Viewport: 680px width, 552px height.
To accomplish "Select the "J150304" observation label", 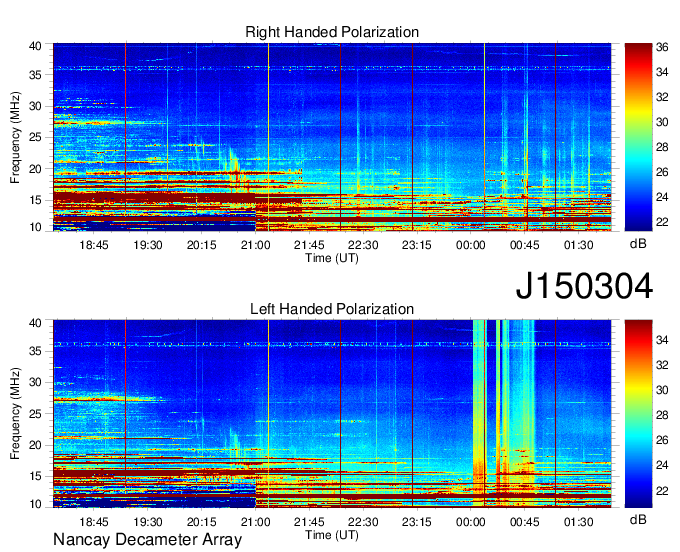I will coord(584,286).
